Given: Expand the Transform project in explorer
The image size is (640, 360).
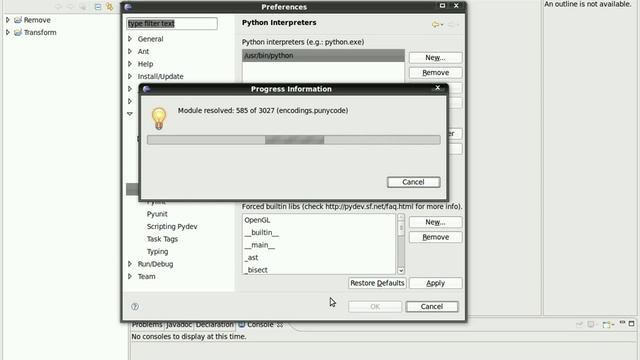Looking at the screenshot, I should tap(7, 32).
